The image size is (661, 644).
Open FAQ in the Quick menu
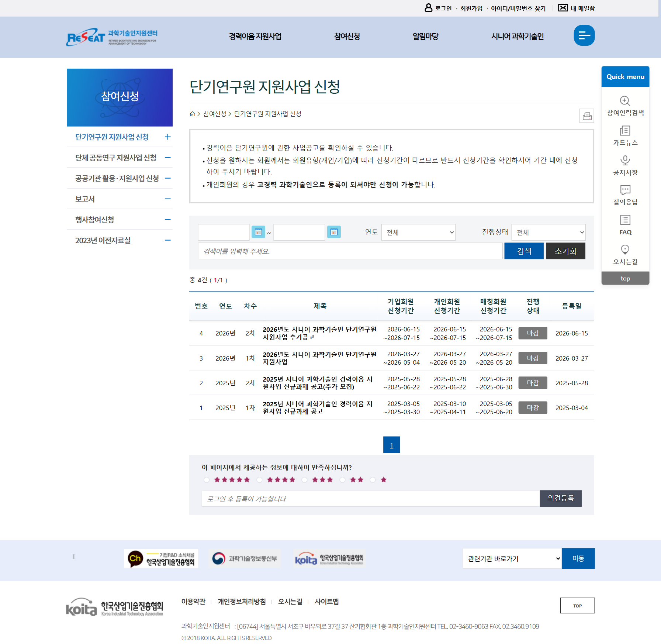pos(625,225)
